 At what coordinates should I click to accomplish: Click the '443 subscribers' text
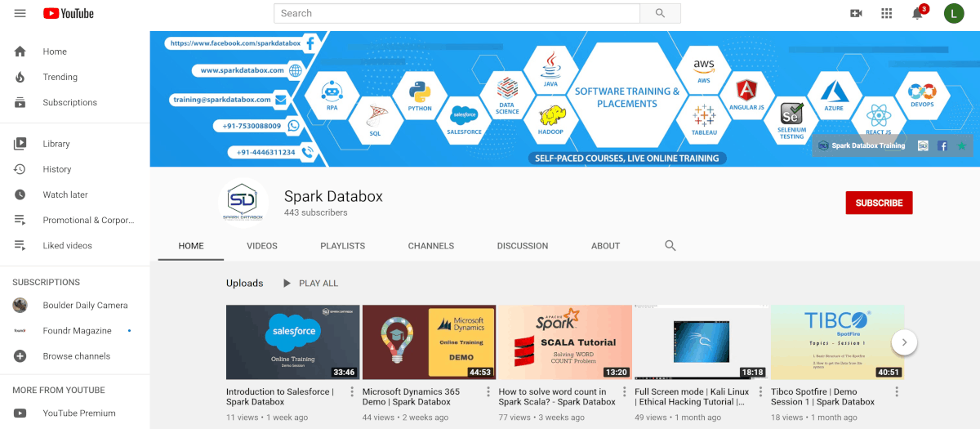click(316, 212)
